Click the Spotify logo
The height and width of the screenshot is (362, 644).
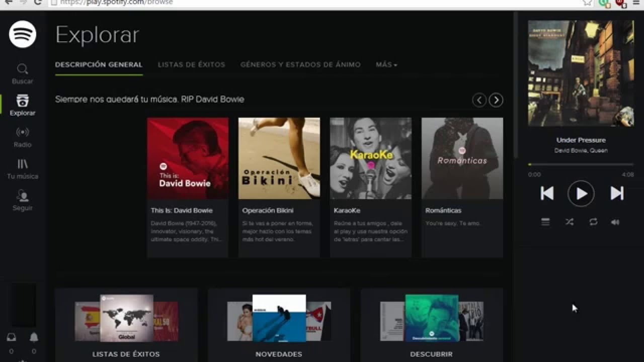tap(23, 34)
